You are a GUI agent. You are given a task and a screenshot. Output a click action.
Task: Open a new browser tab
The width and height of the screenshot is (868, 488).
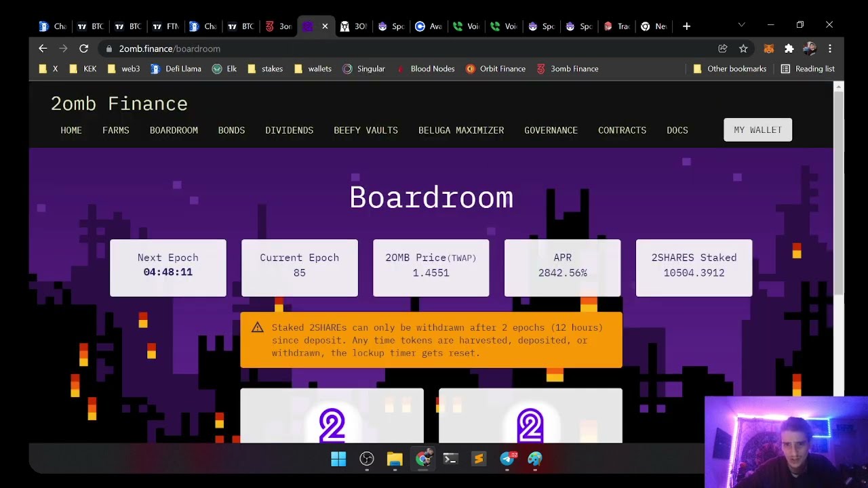pyautogui.click(x=686, y=26)
